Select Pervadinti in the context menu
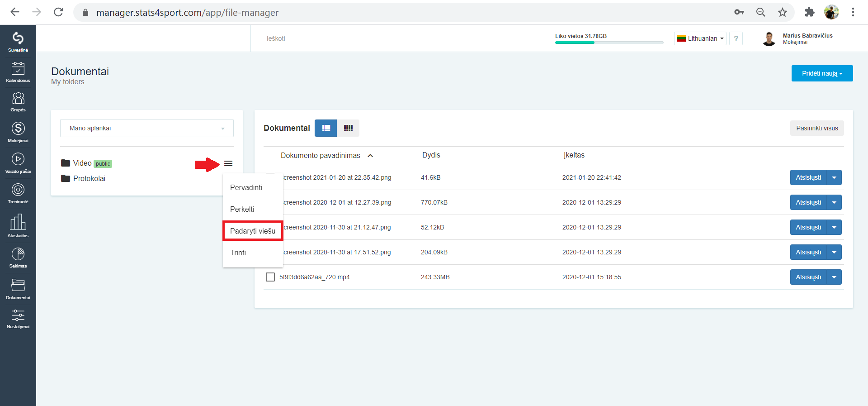The image size is (868, 406). pos(246,187)
